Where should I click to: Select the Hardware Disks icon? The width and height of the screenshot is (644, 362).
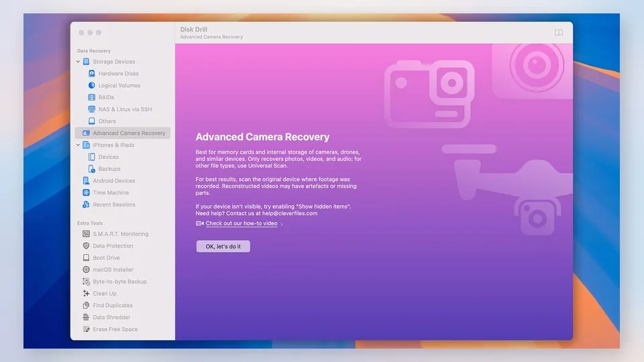(92, 74)
